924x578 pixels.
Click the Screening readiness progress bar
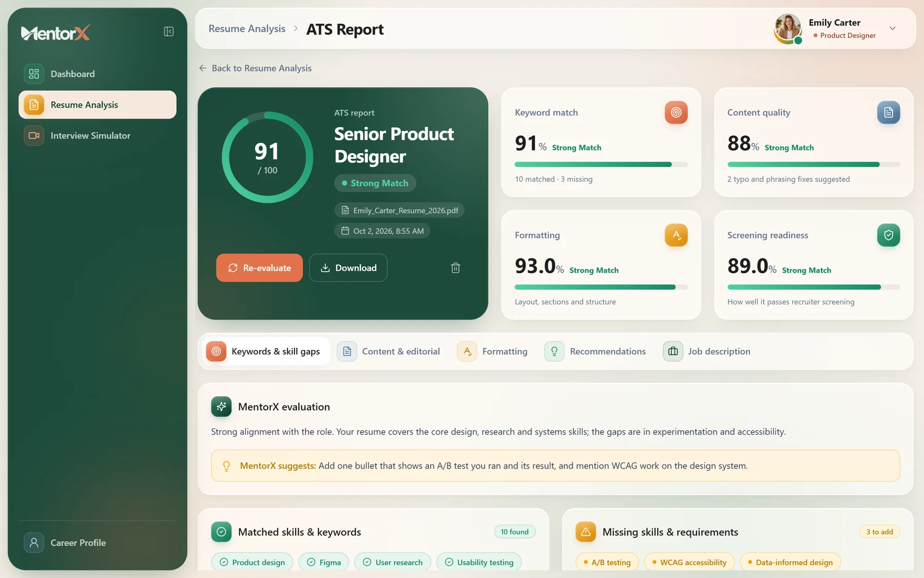point(814,287)
